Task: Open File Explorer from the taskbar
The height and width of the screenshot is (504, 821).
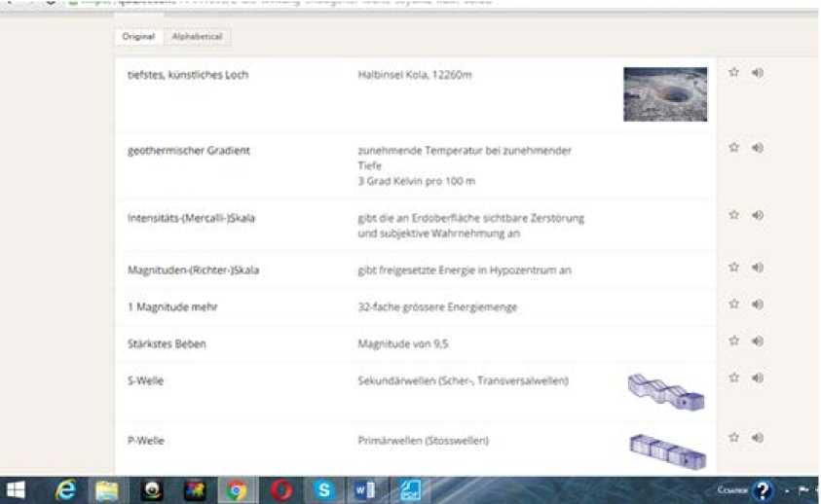Action: [107, 490]
